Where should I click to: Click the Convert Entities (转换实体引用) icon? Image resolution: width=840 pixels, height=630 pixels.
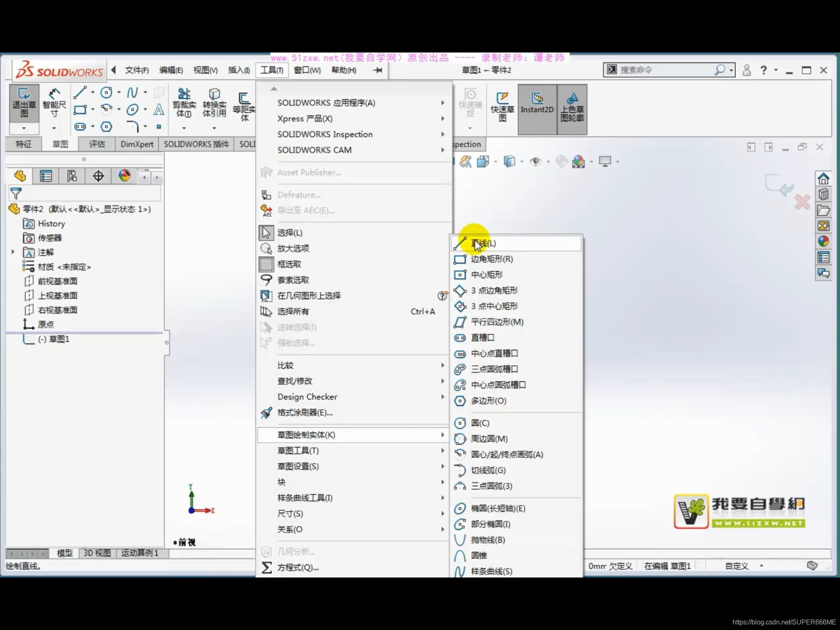pyautogui.click(x=214, y=103)
